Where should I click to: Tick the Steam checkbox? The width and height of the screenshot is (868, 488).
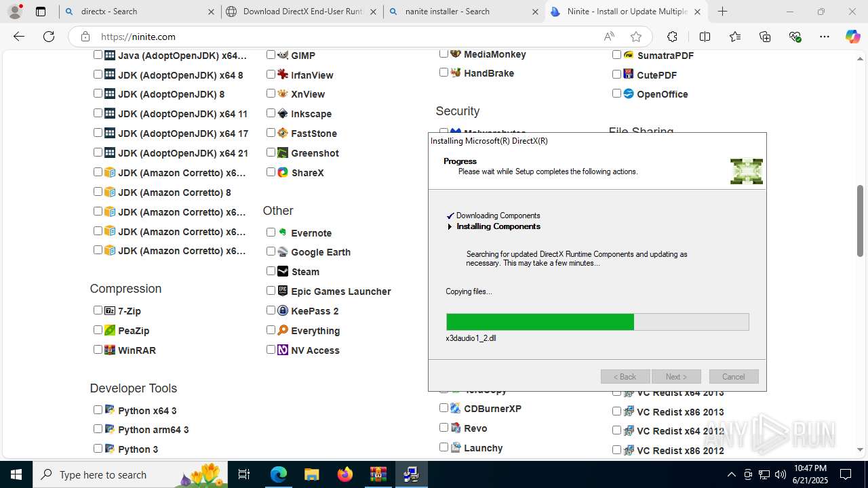271,271
